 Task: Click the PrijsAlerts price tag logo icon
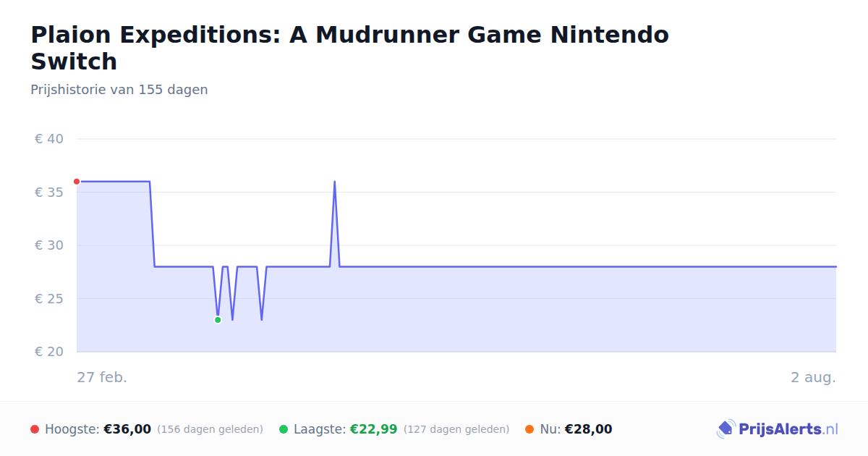tap(726, 429)
